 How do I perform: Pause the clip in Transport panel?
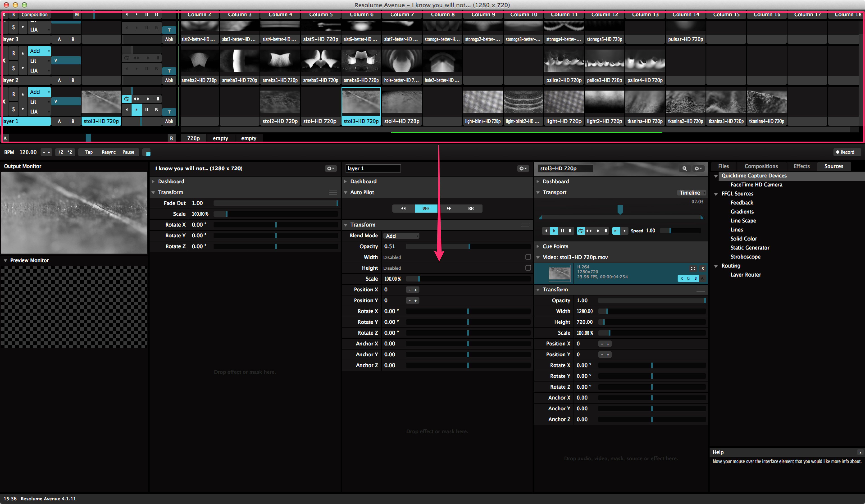562,231
